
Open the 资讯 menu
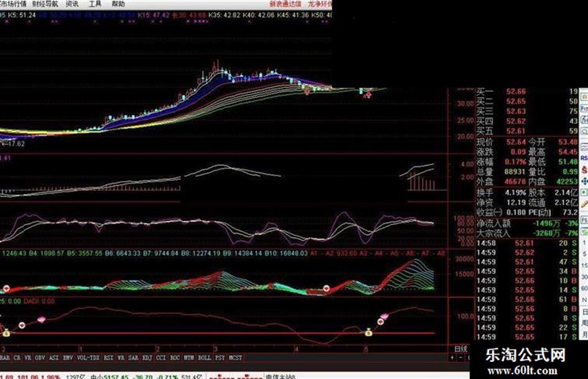tap(72, 4)
